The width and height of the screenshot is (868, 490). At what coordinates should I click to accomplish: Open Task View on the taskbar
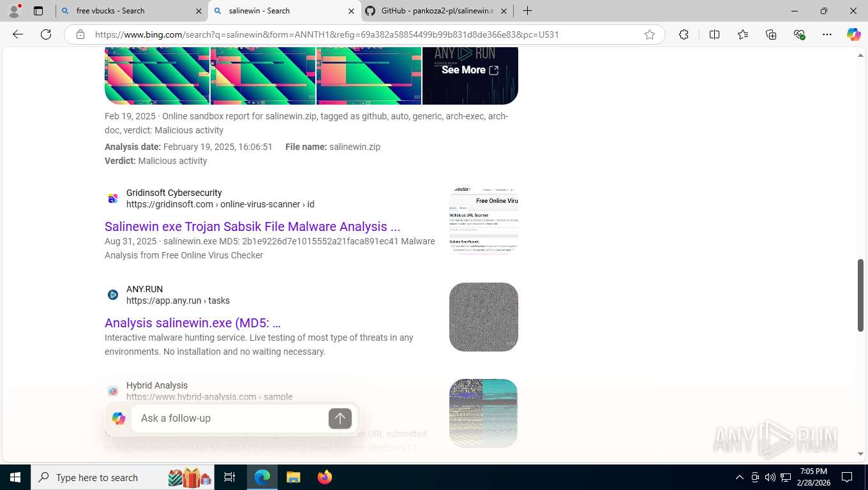pyautogui.click(x=230, y=477)
